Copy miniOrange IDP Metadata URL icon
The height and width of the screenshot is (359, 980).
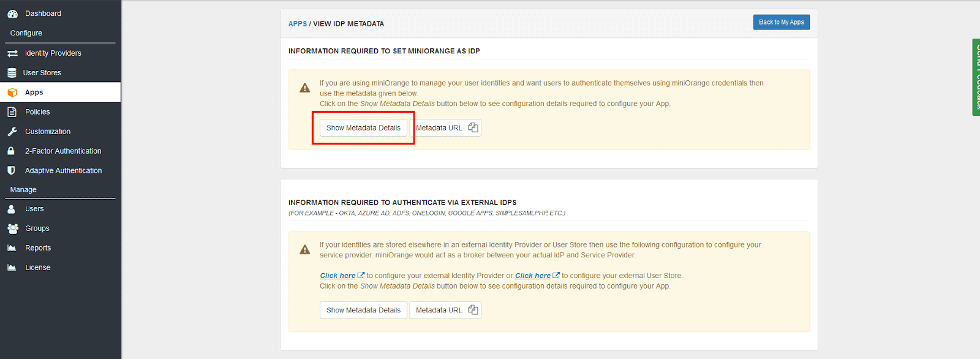pyautogui.click(x=473, y=127)
